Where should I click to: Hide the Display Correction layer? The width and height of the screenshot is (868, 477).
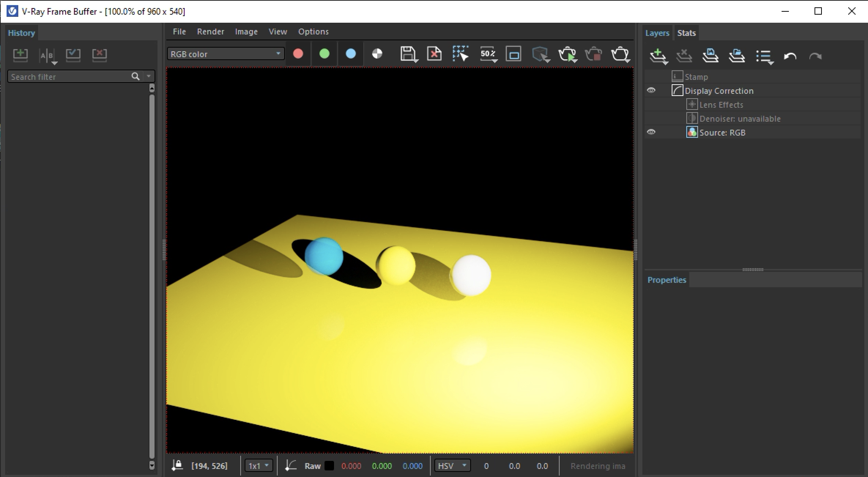point(651,90)
